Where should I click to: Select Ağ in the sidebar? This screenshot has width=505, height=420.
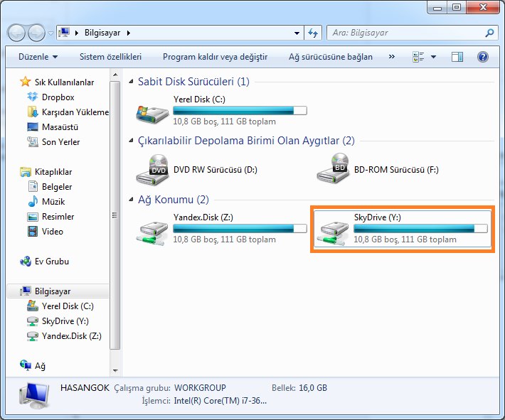click(33, 365)
